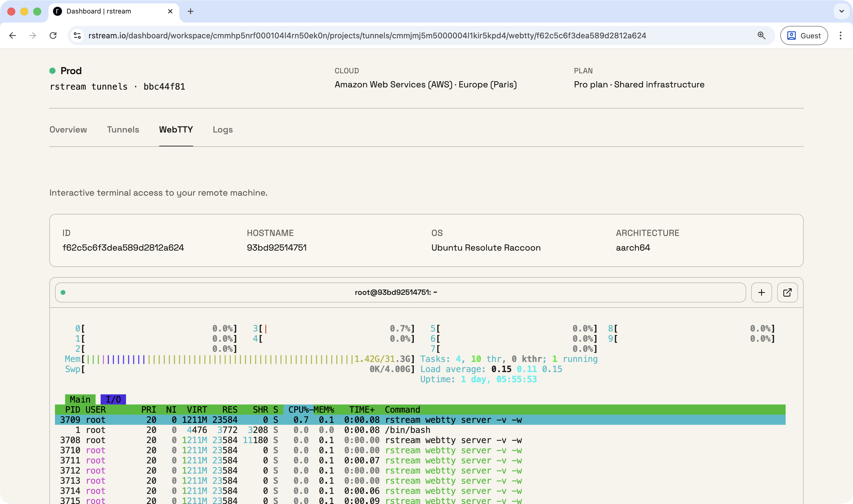This screenshot has height=504, width=853.
Task: Navigate back using the browser back arrow
Action: coord(13,35)
